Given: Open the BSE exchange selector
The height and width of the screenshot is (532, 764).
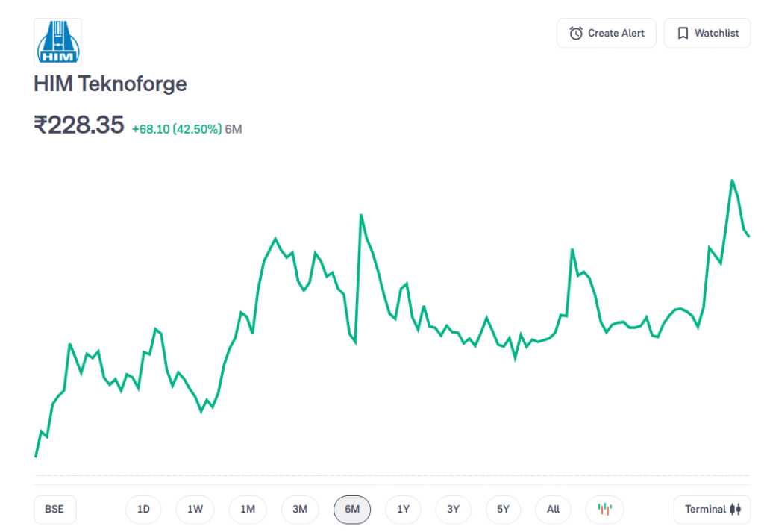Looking at the screenshot, I should pos(54,510).
